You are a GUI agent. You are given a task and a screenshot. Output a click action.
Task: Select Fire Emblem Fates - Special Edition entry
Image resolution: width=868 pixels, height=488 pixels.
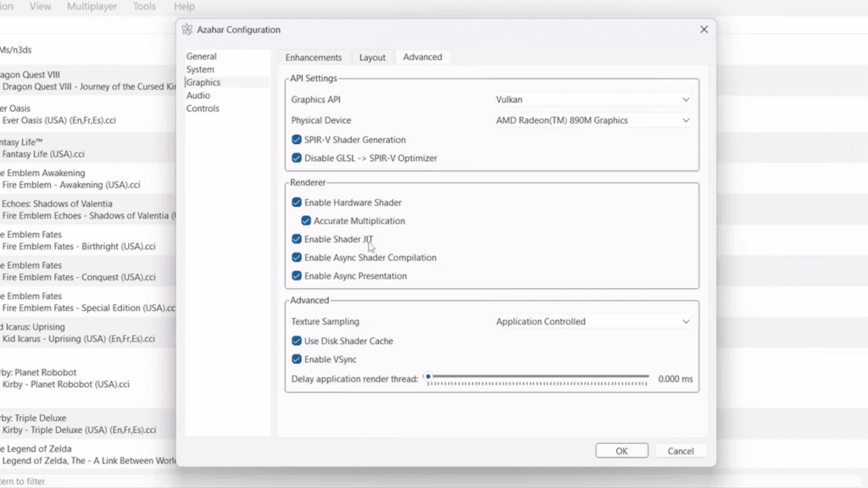click(88, 302)
